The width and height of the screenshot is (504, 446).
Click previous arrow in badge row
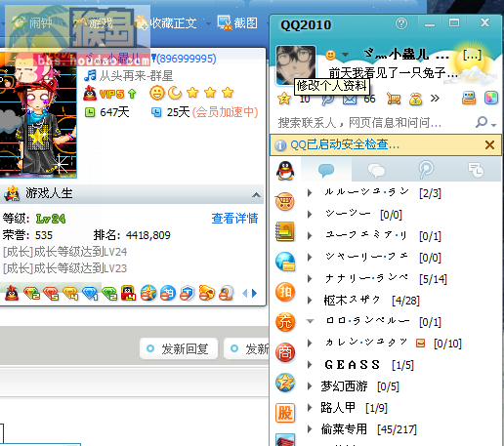click(245, 293)
